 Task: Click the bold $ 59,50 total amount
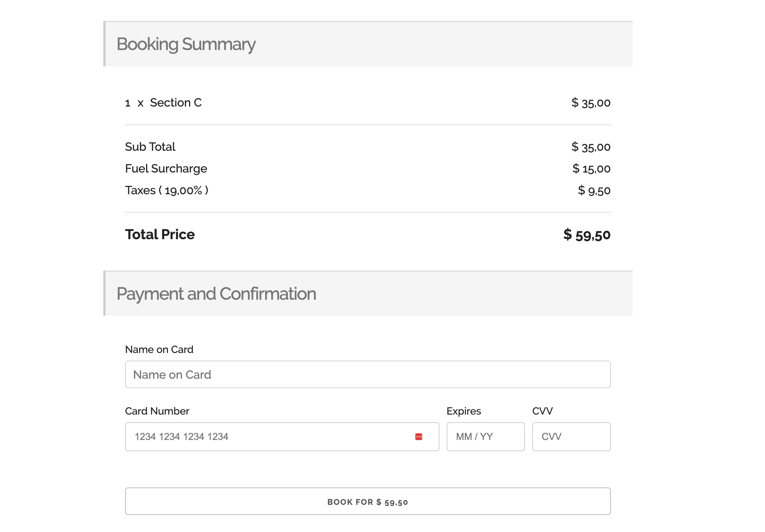coord(587,235)
